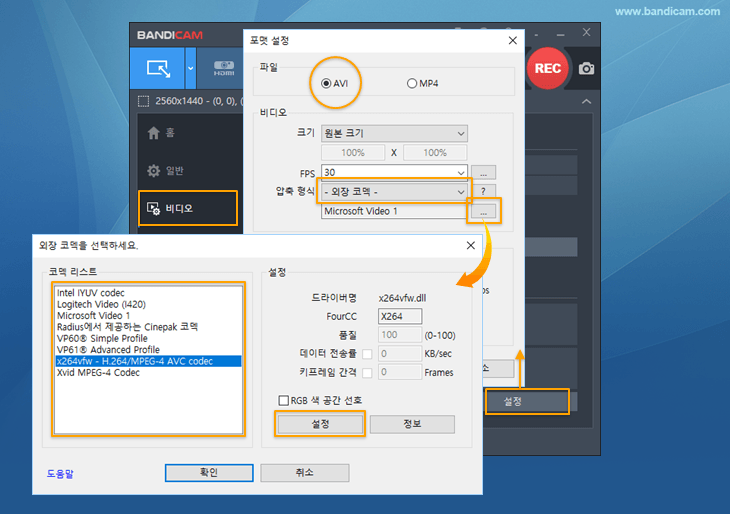Click the camera screenshot capture icon
This screenshot has width=730, height=514.
(x=586, y=69)
